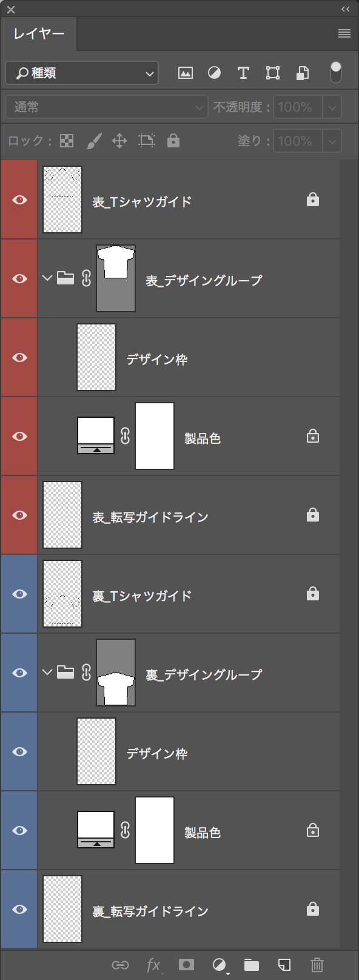This screenshot has width=359, height=980.
Task: Open the Layers panel hamburger menu
Action: [x=344, y=33]
